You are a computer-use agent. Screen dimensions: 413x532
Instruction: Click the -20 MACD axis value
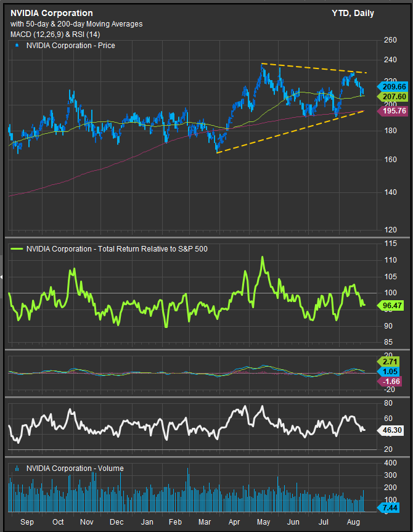[x=390, y=390]
